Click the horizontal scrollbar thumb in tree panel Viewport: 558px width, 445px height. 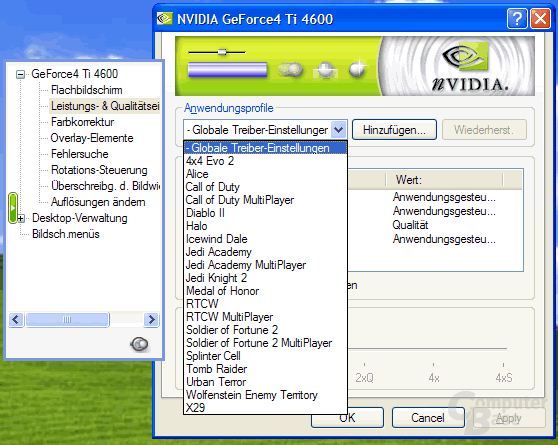[67, 319]
